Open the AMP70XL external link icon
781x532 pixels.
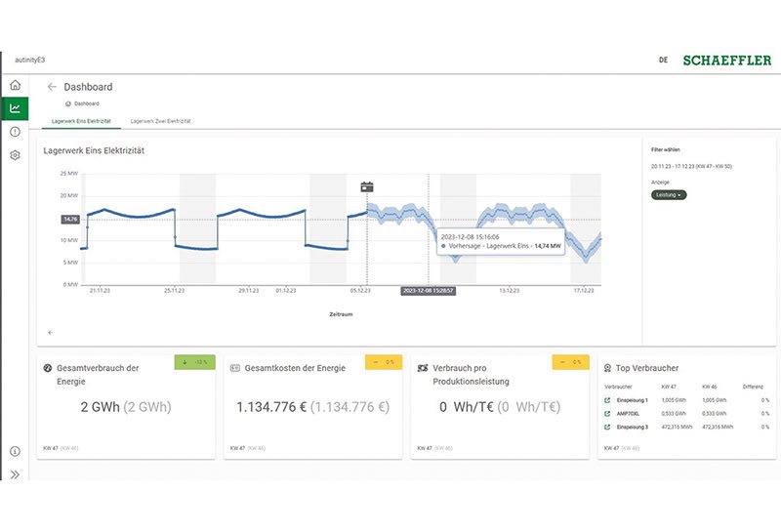point(608,413)
